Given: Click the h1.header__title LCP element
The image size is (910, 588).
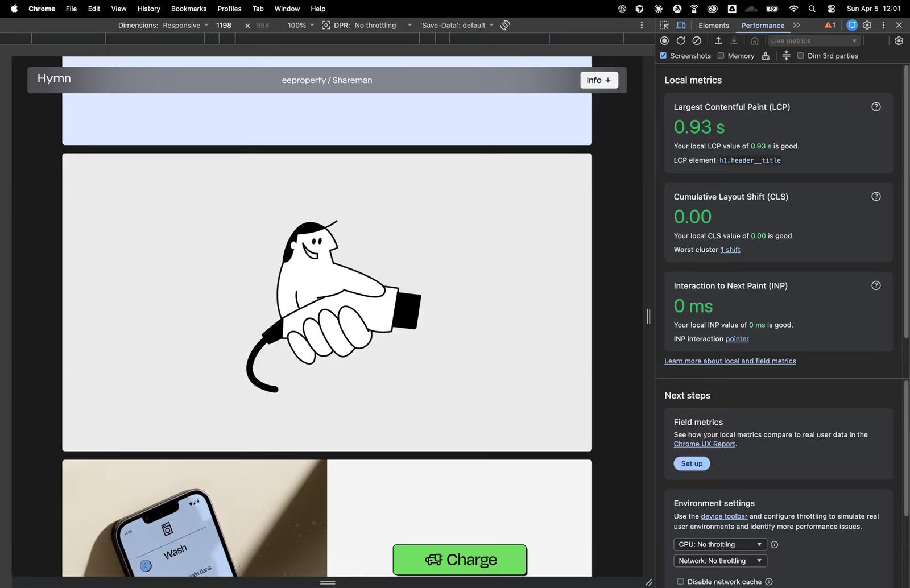Looking at the screenshot, I should coord(750,160).
